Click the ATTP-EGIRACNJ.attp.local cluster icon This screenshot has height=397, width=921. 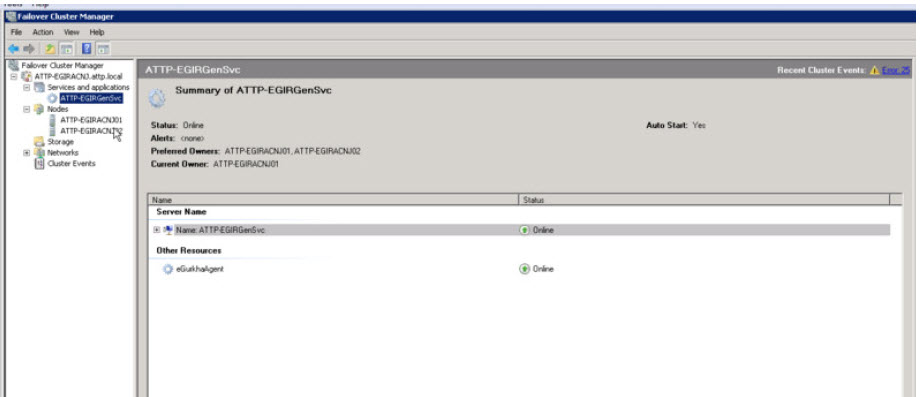point(27,76)
